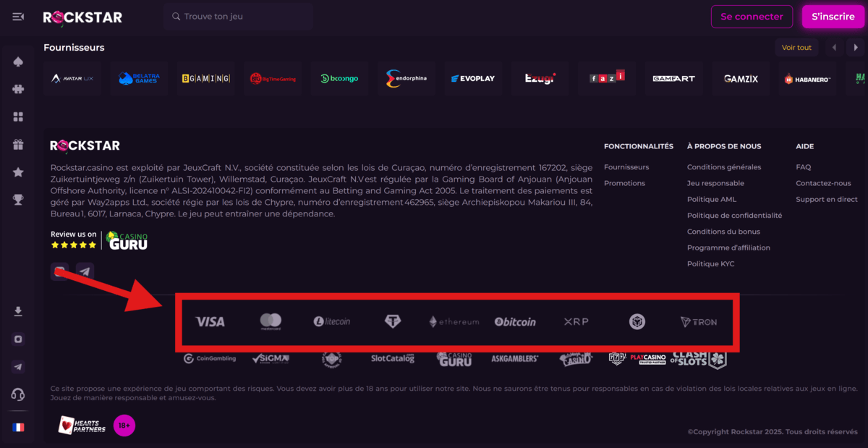Screen dimensions: 868x448
Task: Open the star favorites sidebar icon
Action: pos(18,172)
